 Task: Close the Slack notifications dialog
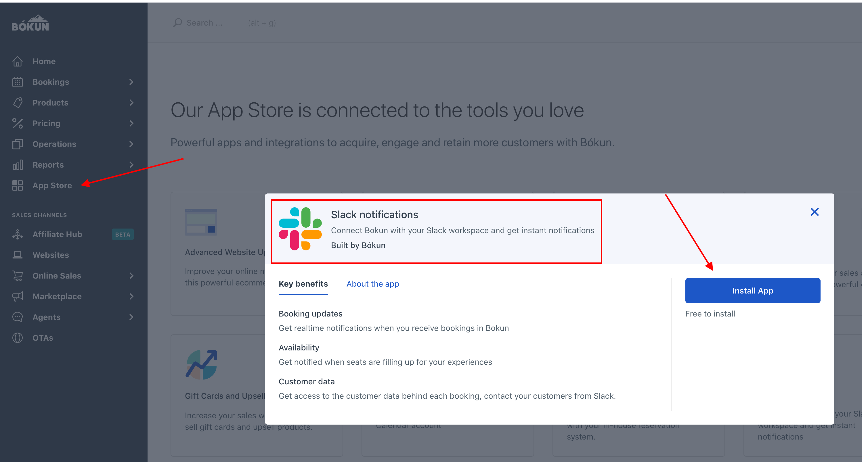pyautogui.click(x=820, y=213)
